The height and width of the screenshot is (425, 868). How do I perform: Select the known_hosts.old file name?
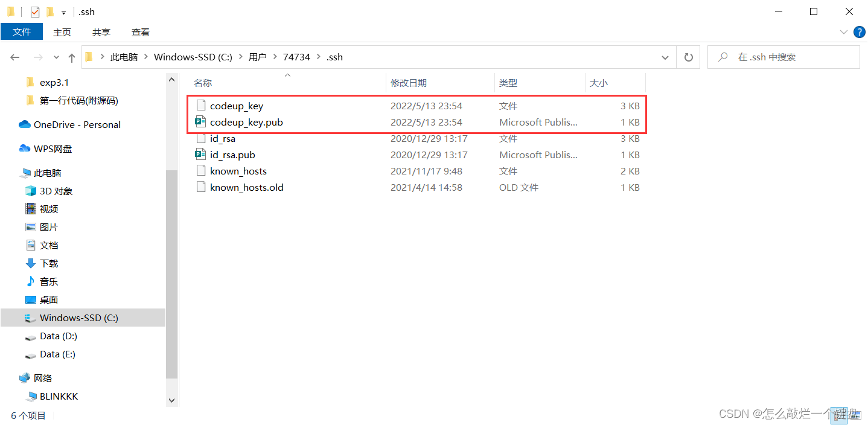[247, 187]
